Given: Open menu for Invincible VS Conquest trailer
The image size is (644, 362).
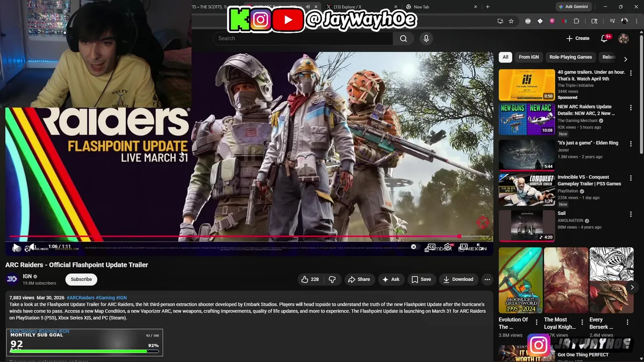Looking at the screenshot, I should 631,178.
